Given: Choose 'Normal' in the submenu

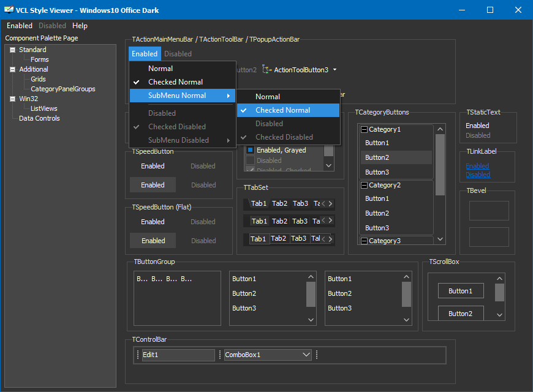Looking at the screenshot, I should click(289, 97).
